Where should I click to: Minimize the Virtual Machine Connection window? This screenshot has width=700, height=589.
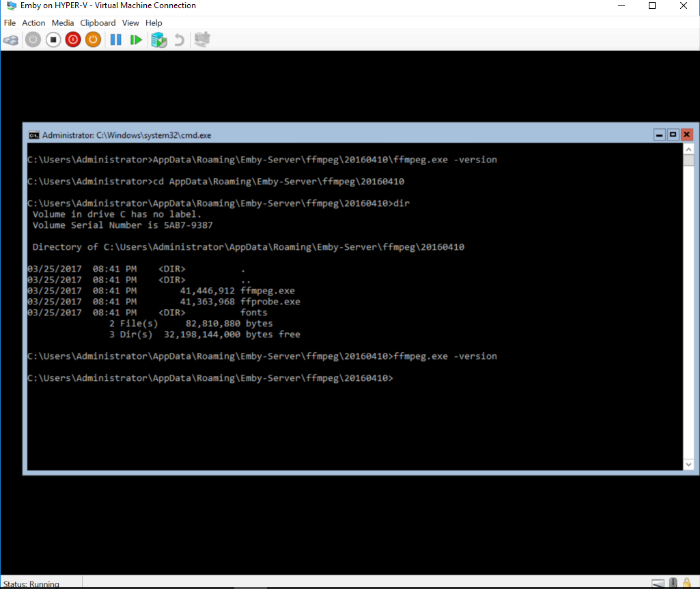coord(621,5)
